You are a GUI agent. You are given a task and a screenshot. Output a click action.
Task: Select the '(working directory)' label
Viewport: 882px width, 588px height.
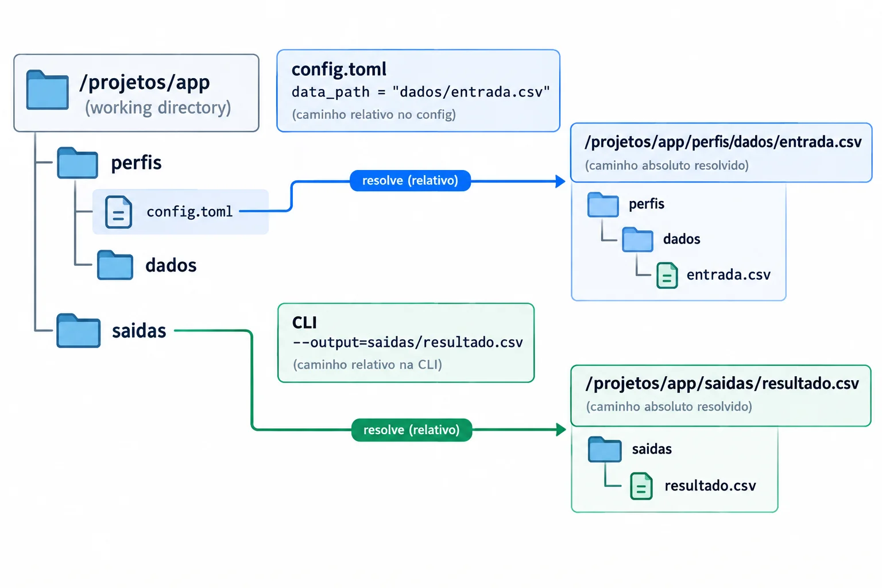click(x=158, y=107)
